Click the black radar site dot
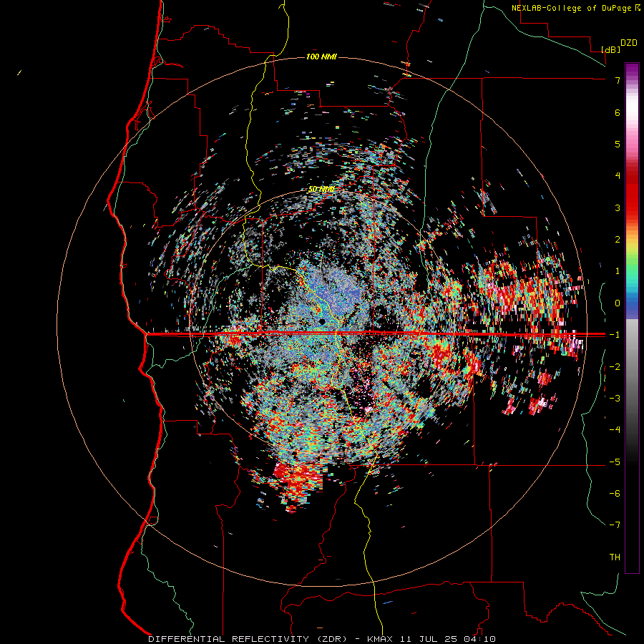Viewport: 644px width, 644px height. coord(322,321)
